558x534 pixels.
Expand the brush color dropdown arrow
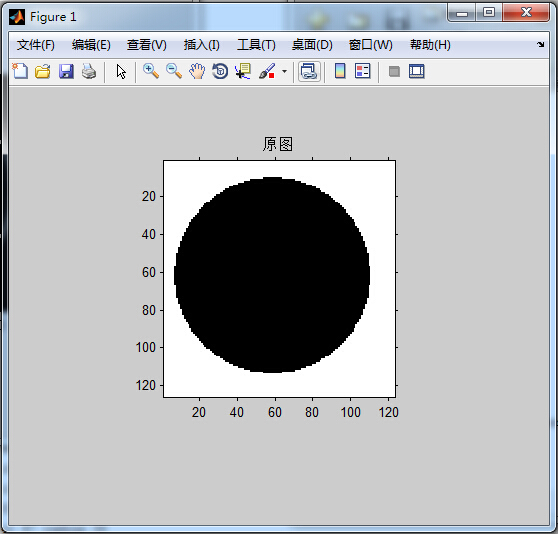point(284,71)
